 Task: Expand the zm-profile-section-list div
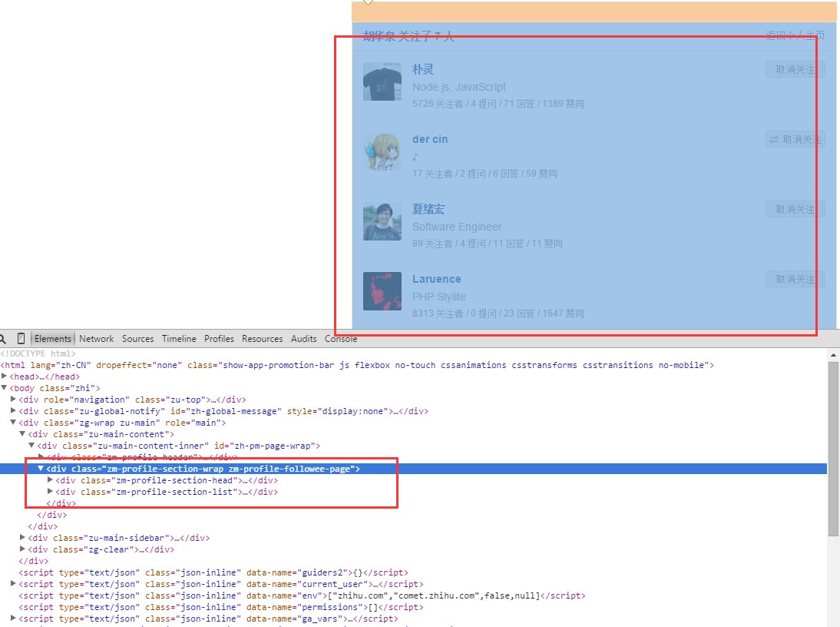tap(50, 492)
